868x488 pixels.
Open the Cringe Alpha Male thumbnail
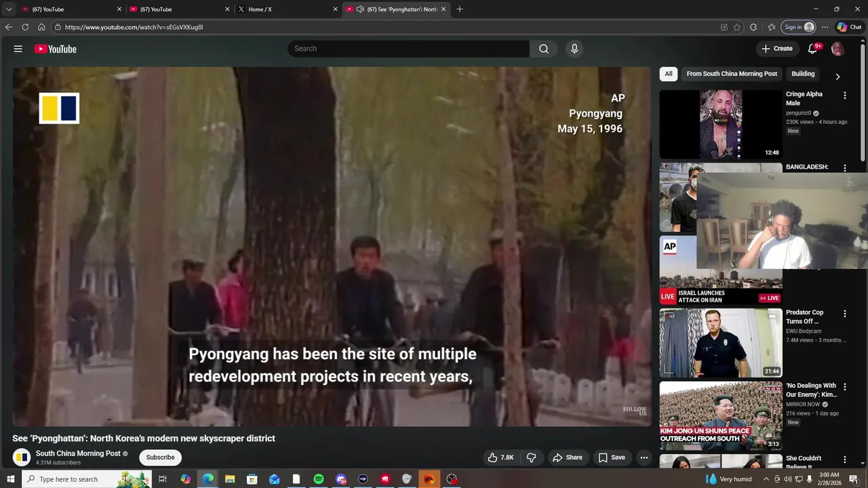(x=721, y=125)
